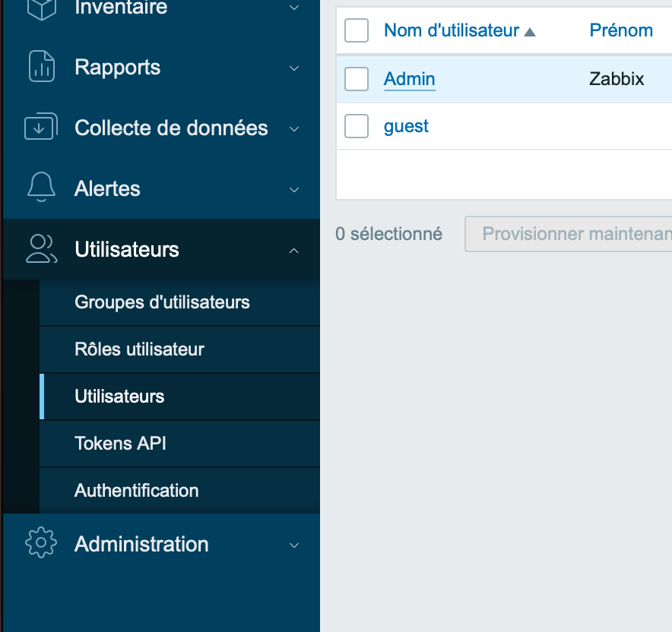
Task: Click the Rapports chart icon
Action: [x=41, y=67]
